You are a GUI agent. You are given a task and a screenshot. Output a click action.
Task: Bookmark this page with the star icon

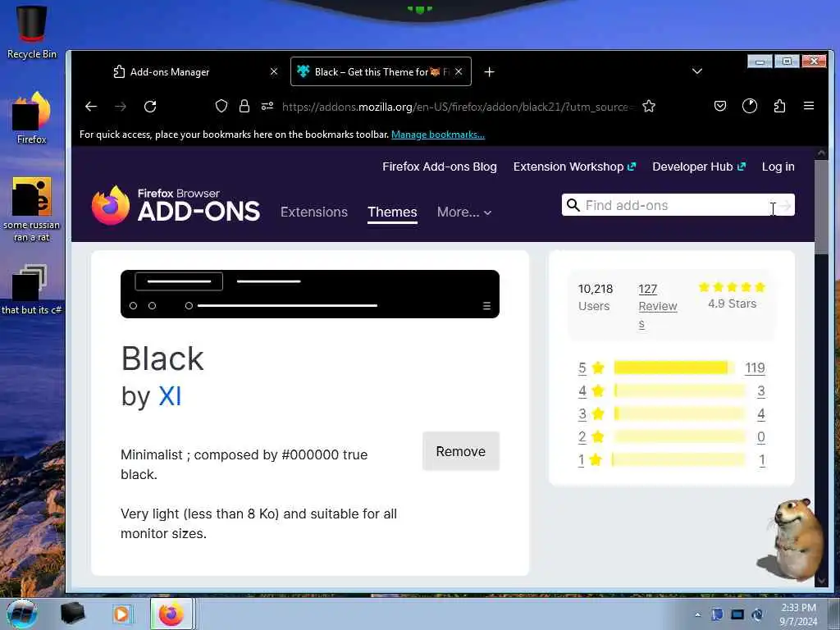(x=649, y=106)
